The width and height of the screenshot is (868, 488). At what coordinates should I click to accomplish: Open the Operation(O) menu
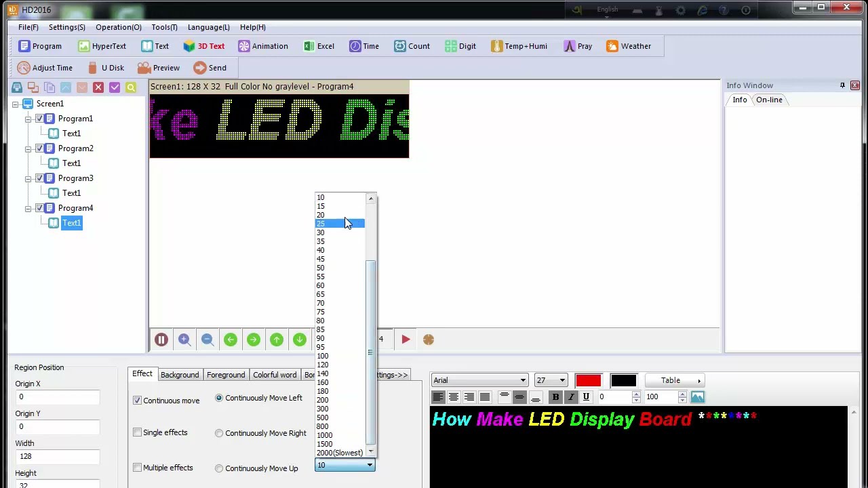pos(119,27)
